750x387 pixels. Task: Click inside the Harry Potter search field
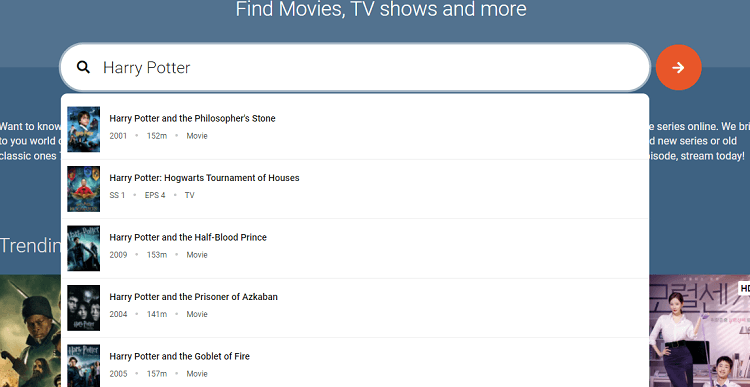[355, 67]
